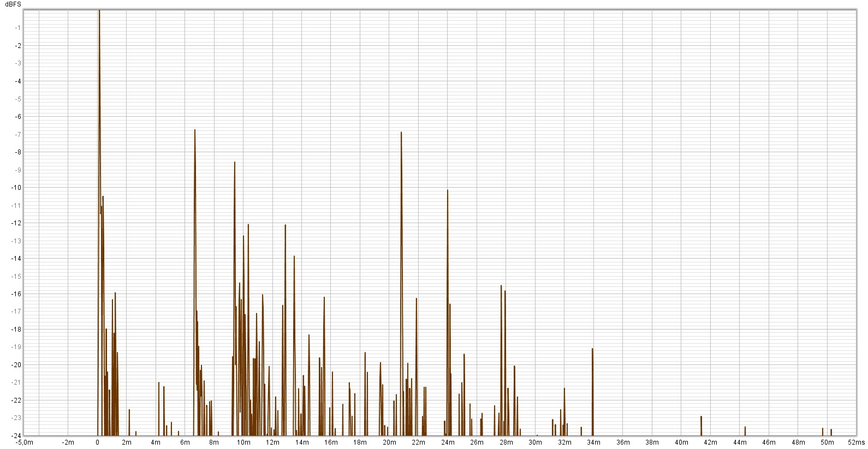Select the "-19" dBFS level label
Image resolution: width=868 pixels, height=449 pixels.
coord(16,347)
